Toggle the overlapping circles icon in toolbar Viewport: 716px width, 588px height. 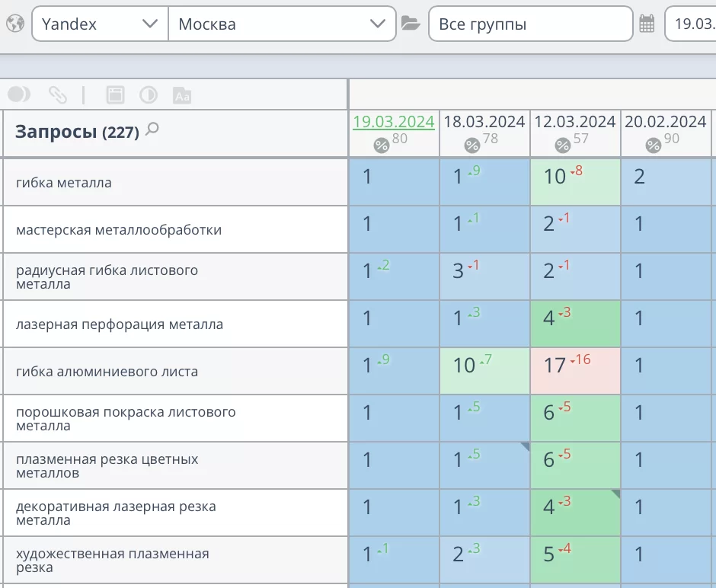pyautogui.click(x=19, y=94)
